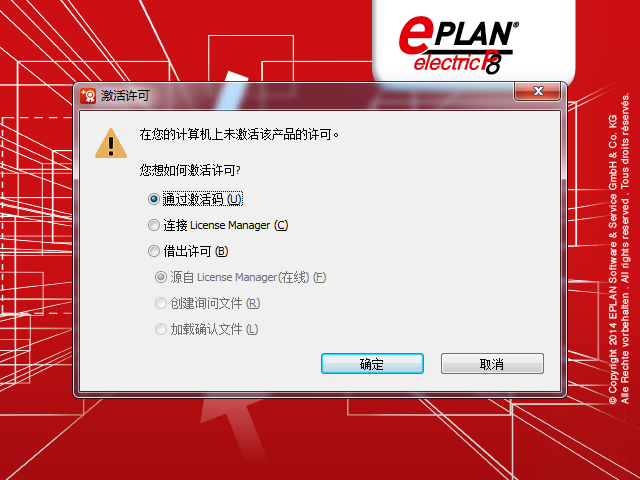This screenshot has height=480, width=640.
Task: Click the black PLAN lettering in logo
Action: (x=474, y=34)
